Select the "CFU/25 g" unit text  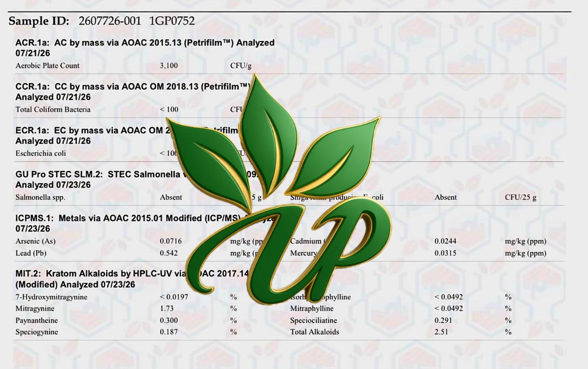pyautogui.click(x=521, y=197)
